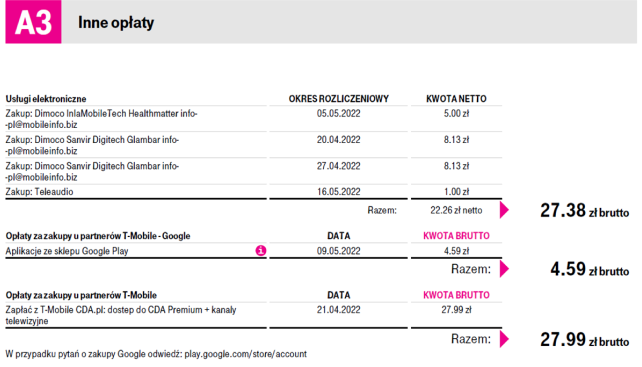Click the KWOTA NETTO column header
Viewport: 642px width, 367px height.
(x=456, y=99)
